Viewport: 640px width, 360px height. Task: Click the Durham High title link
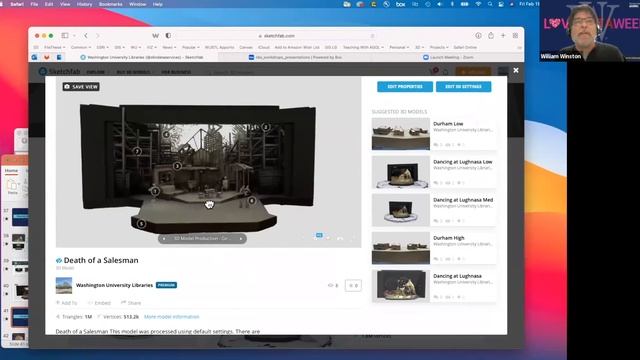[449, 238]
